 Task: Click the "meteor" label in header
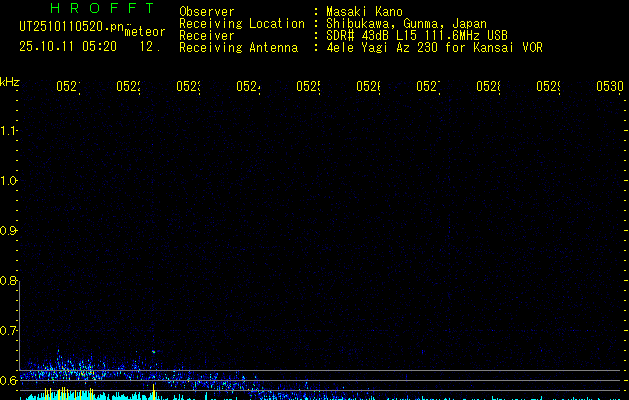click(144, 31)
